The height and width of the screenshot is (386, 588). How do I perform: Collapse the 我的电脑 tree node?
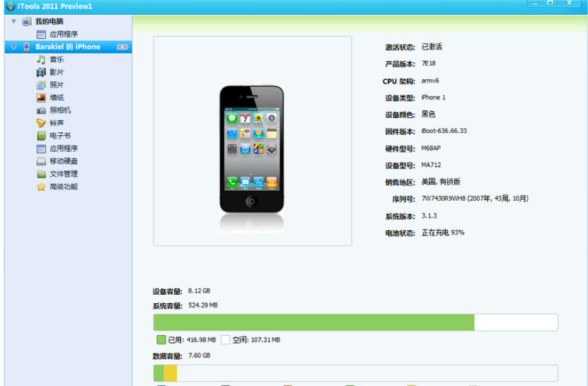point(14,21)
